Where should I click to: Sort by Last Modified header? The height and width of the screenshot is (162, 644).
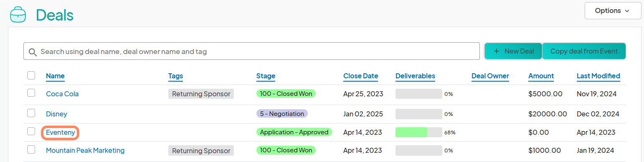click(x=598, y=76)
